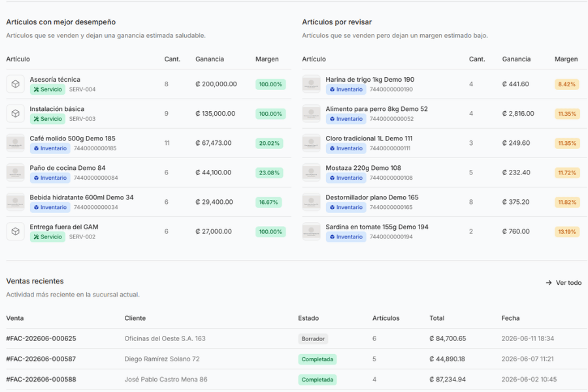Click Margen column header in Artículos por revisar

click(x=566, y=59)
